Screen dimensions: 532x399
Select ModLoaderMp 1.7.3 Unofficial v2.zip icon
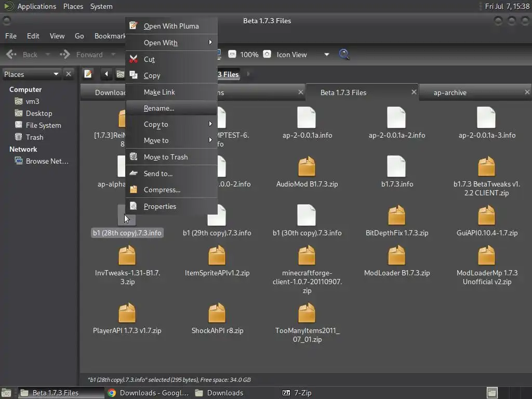pyautogui.click(x=486, y=255)
